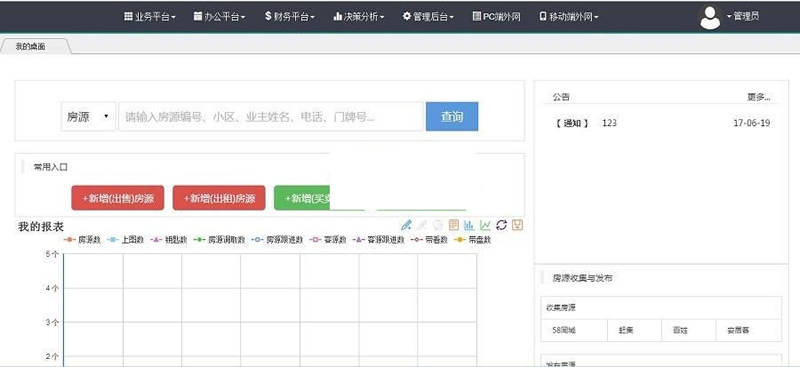The width and height of the screenshot is (800, 367).
Task: Click the 3个 axis label
Action: (52, 322)
